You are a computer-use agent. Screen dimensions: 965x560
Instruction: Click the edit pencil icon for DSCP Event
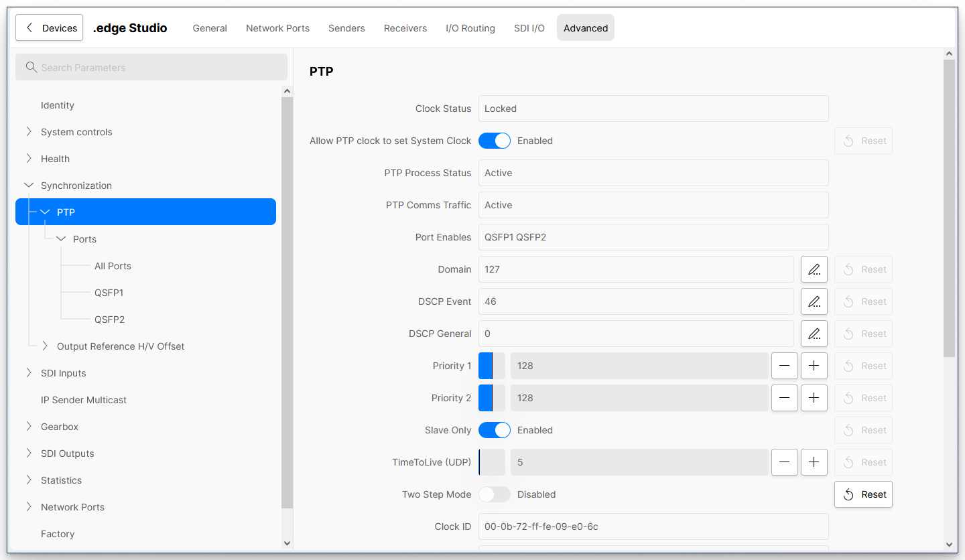[x=814, y=301]
